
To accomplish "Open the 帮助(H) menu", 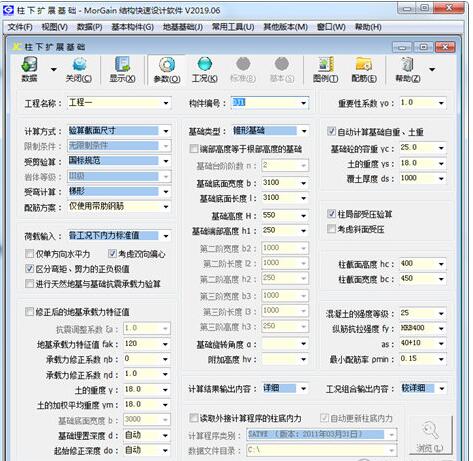I will pos(368,27).
